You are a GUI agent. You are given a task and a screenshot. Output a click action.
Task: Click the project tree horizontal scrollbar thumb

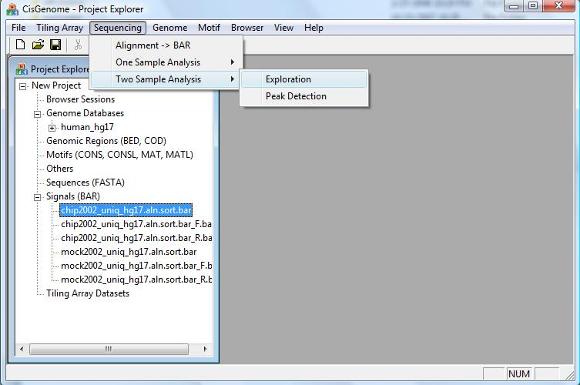point(109,349)
